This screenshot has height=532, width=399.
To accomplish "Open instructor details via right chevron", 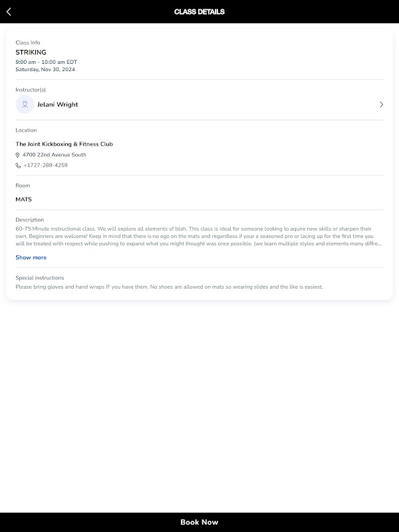I will point(381,104).
